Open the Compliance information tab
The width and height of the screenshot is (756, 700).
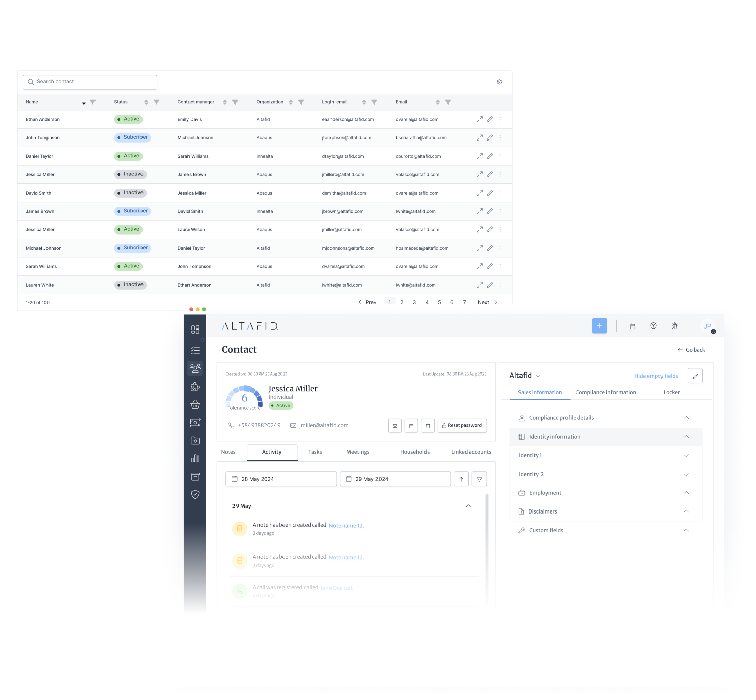click(x=606, y=392)
